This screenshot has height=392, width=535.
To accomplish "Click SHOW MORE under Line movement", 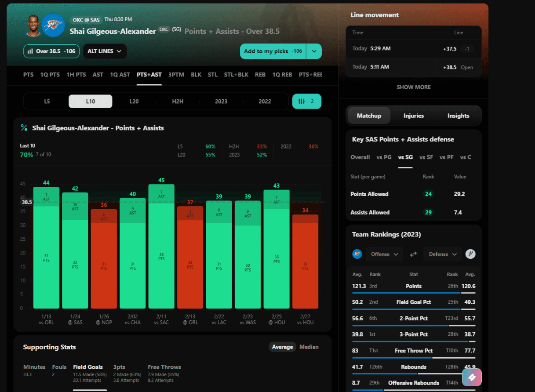I will click(414, 87).
